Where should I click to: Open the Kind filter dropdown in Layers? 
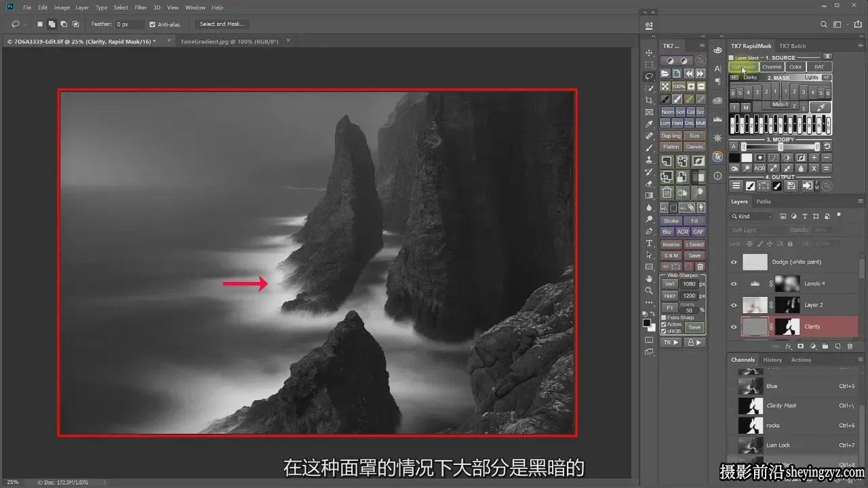751,216
